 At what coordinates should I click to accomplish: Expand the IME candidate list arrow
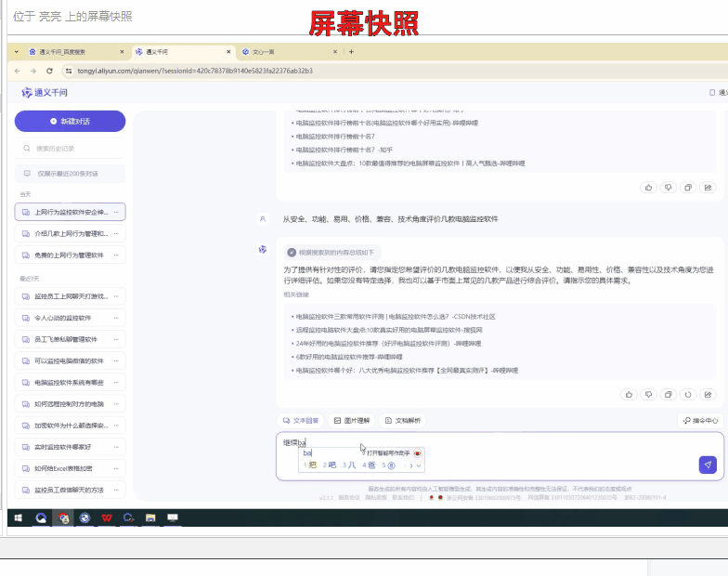pyautogui.click(x=419, y=465)
